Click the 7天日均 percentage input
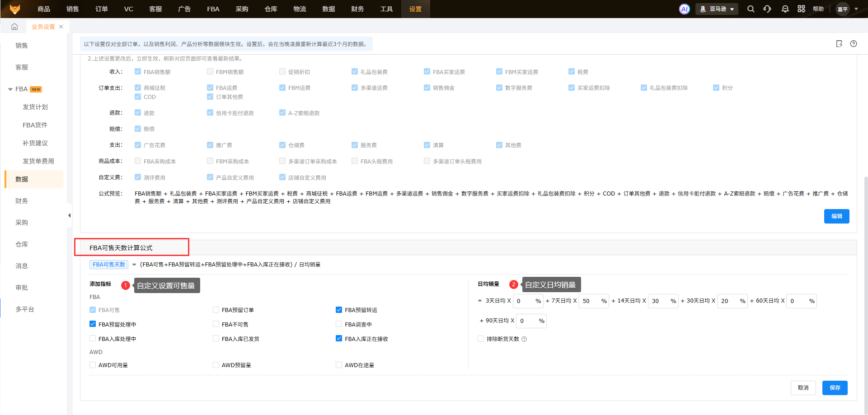868x415 pixels. (x=594, y=301)
